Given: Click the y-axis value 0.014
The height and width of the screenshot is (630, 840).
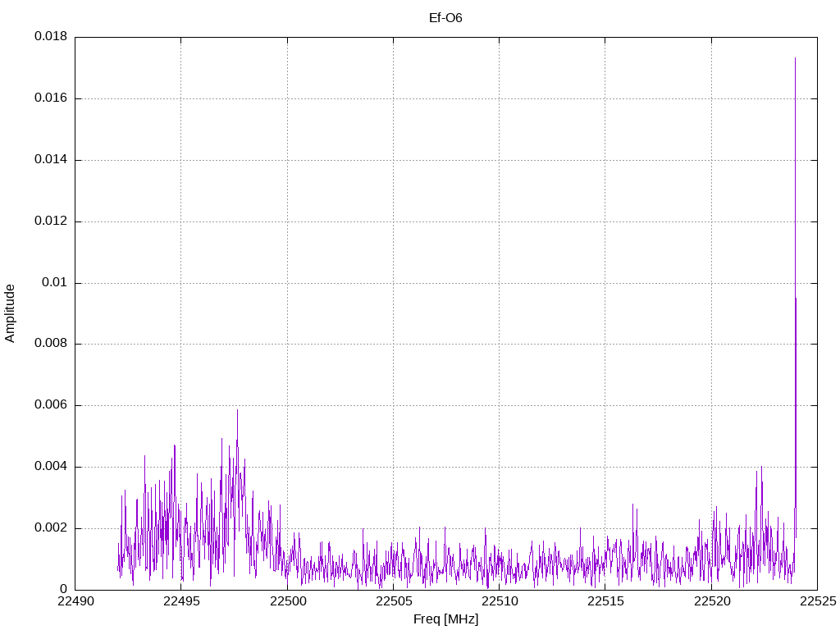Looking at the screenshot, I should pos(51,160).
